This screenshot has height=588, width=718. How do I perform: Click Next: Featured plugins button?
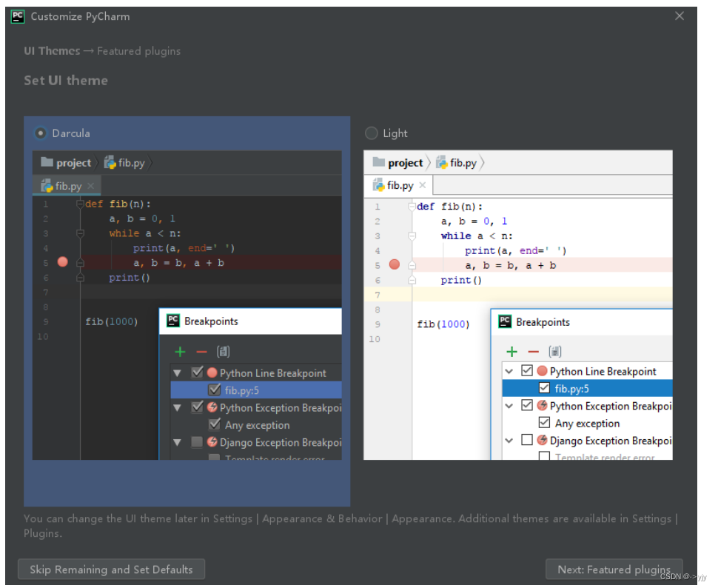click(614, 569)
